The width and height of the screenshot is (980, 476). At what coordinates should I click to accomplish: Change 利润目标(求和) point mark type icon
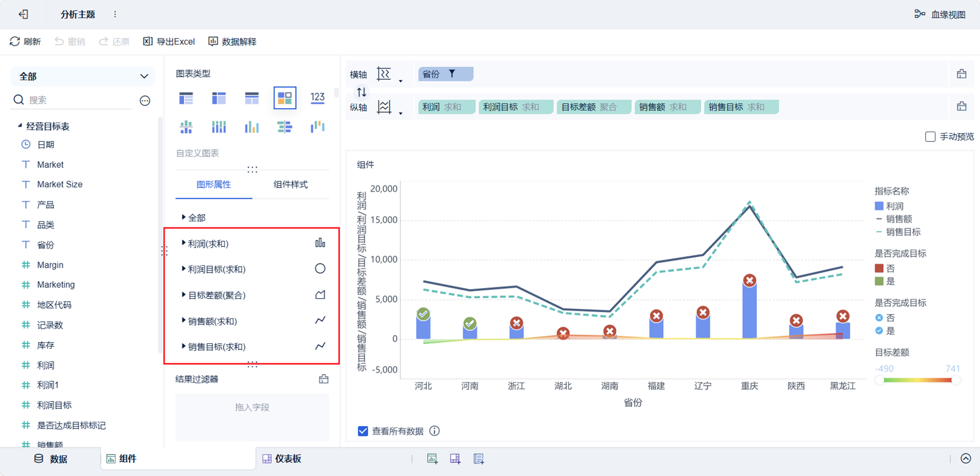point(320,269)
